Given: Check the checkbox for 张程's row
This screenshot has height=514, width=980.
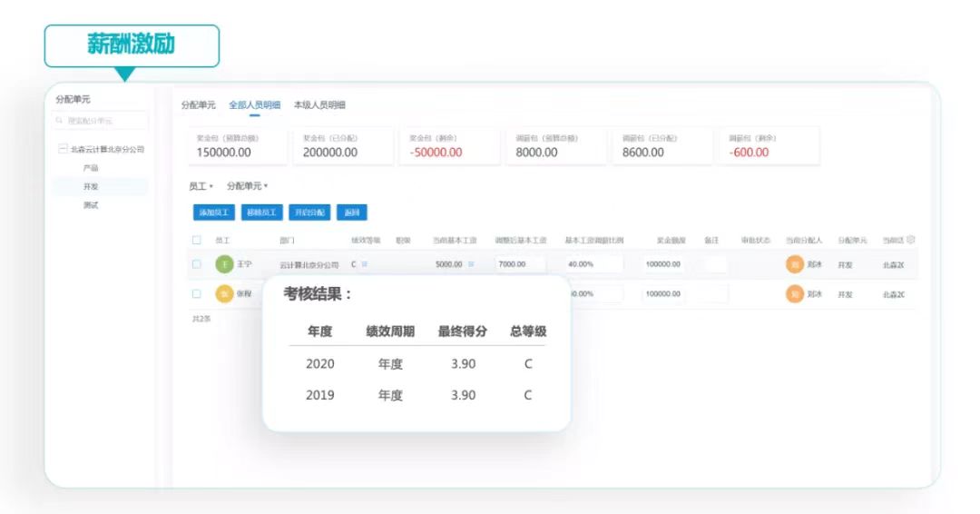Looking at the screenshot, I should 196,294.
